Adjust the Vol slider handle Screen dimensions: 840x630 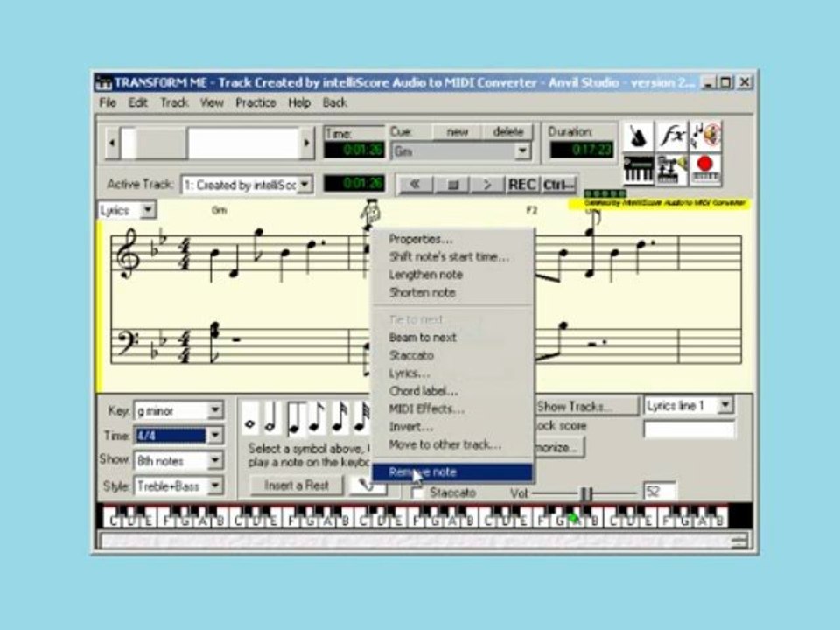(586, 493)
